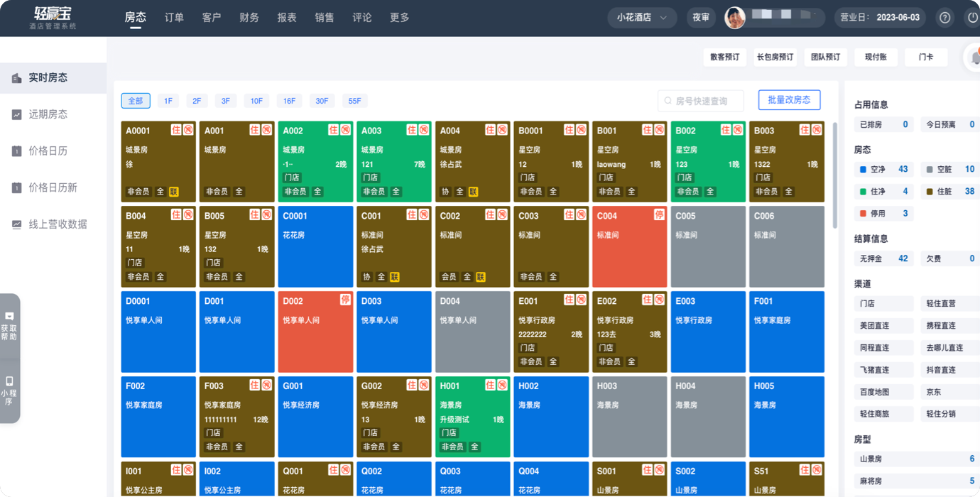
Task: Click the 批量改房态 button
Action: click(789, 100)
